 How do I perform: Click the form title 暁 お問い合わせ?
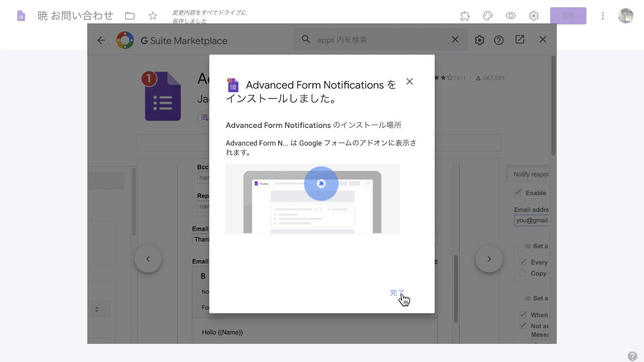[75, 16]
